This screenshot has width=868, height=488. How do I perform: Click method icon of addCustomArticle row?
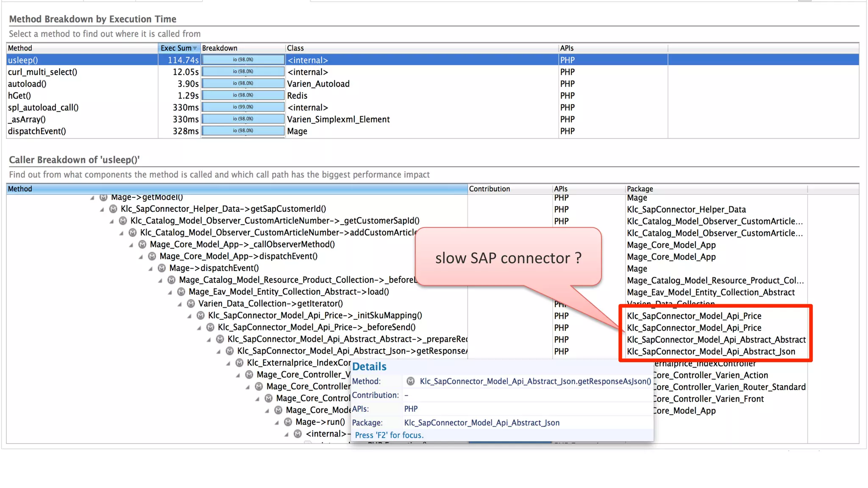pos(133,233)
